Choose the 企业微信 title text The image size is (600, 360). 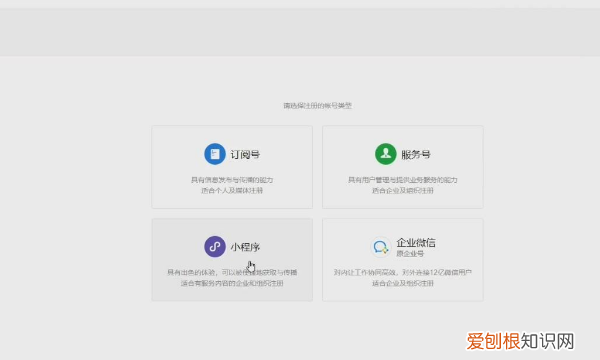click(416, 243)
